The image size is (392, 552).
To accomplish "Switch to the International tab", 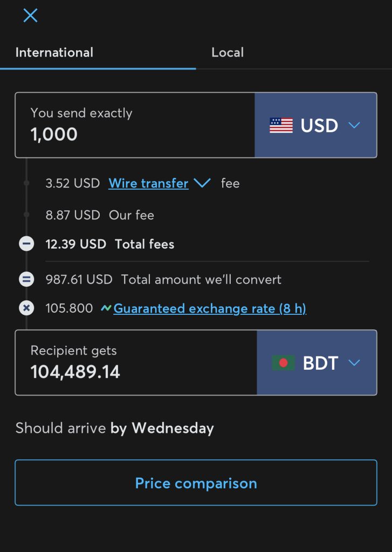I will tap(54, 52).
